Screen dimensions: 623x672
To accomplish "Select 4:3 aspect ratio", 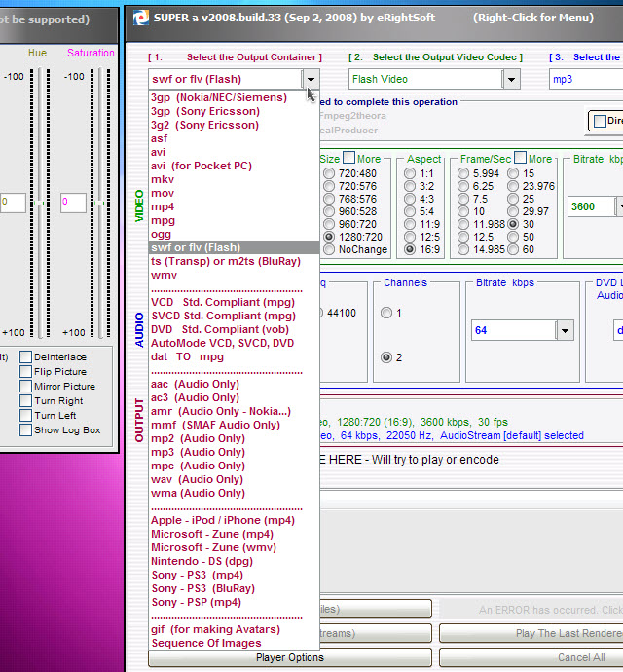I will 410,199.
